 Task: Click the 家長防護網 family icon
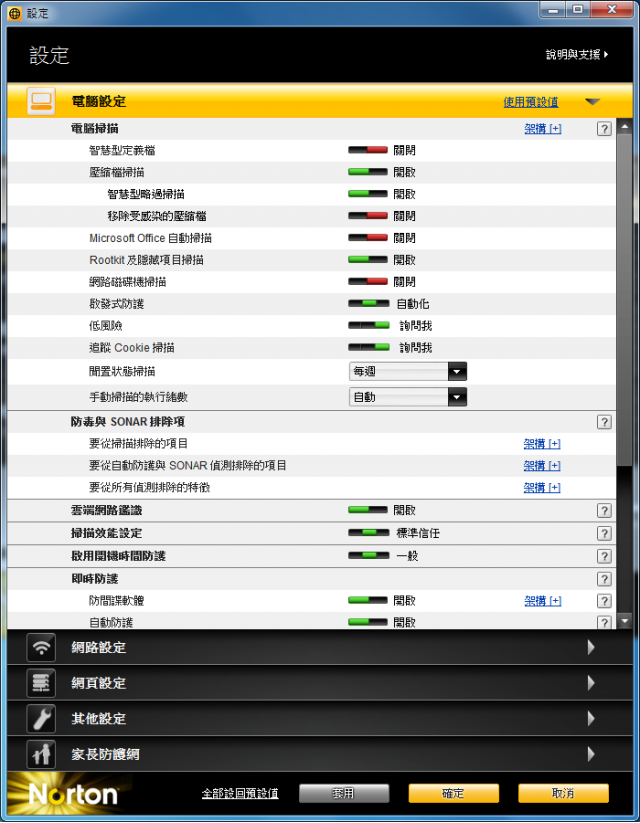(x=41, y=754)
